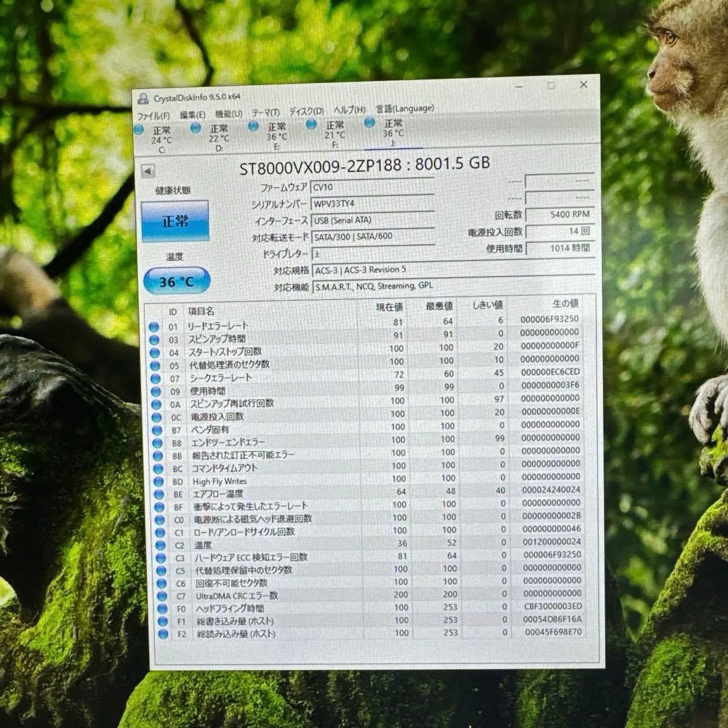Click status icon of 総書き込み量 (ホスト) row
The height and width of the screenshot is (728, 728).
click(x=163, y=621)
